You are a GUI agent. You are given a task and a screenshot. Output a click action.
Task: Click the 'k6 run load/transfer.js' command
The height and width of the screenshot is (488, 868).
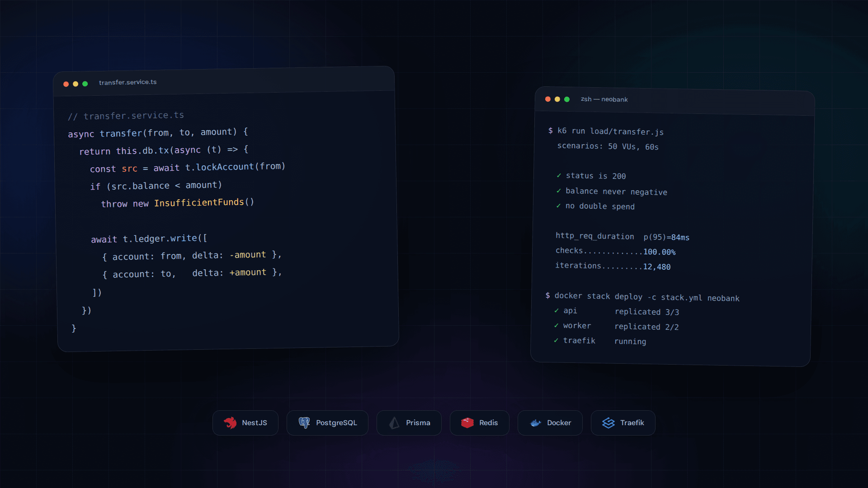[x=611, y=131]
